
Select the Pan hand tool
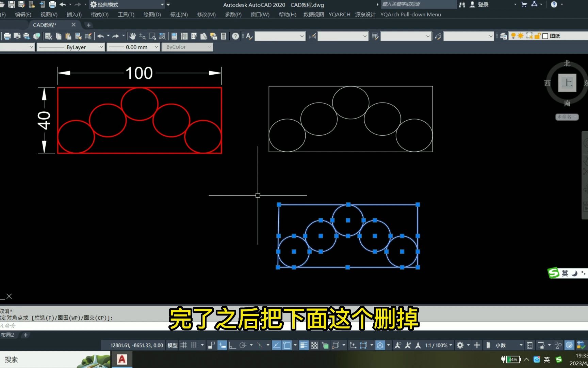click(133, 36)
